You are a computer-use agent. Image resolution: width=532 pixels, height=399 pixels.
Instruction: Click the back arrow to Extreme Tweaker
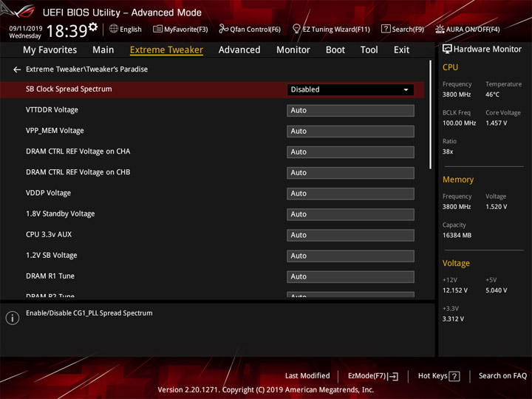coord(17,69)
